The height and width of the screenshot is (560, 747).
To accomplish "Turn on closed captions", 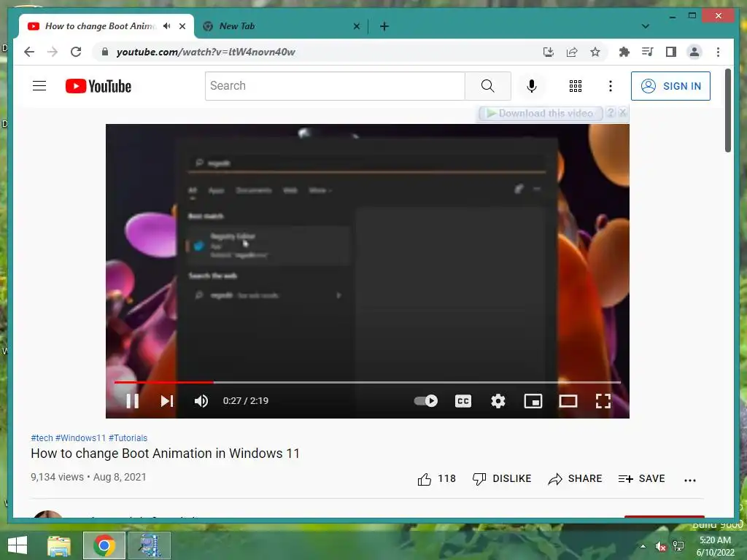I will point(463,401).
